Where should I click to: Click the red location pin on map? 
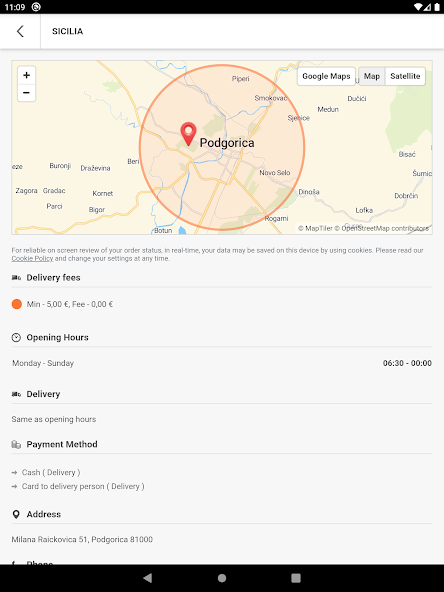[x=188, y=134]
